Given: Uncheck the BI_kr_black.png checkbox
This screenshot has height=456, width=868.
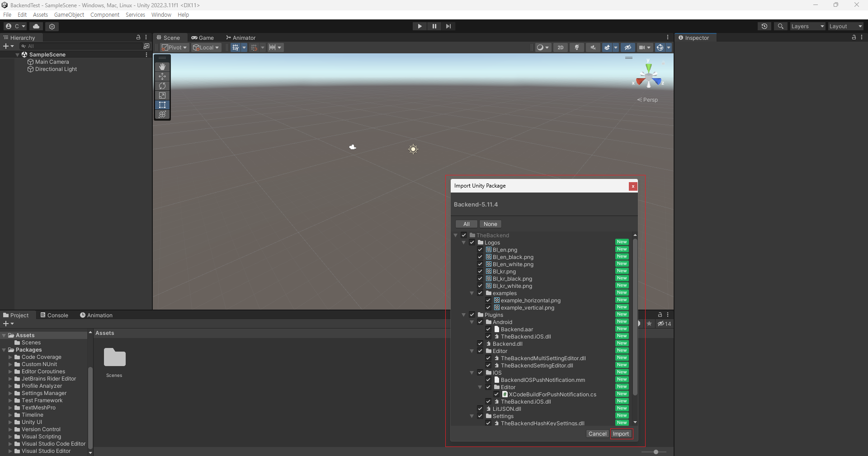Looking at the screenshot, I should [x=480, y=278].
